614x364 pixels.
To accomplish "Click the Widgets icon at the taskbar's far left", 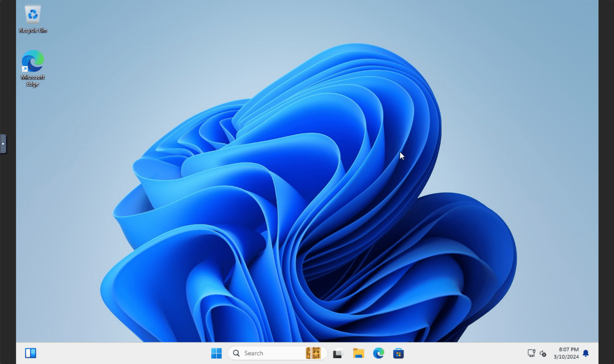I will [x=31, y=353].
